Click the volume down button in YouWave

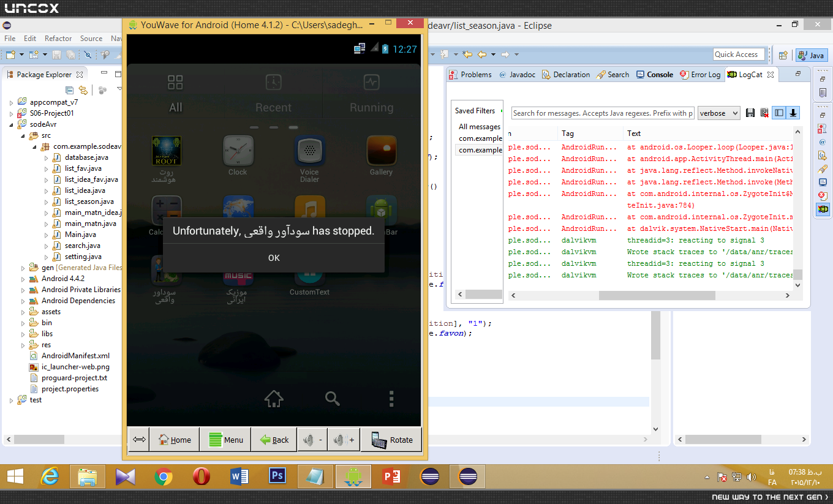312,440
